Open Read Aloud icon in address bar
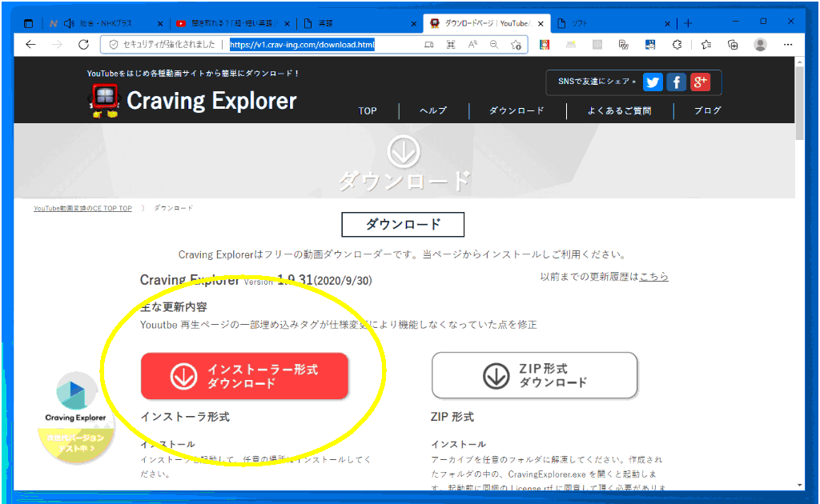Viewport: 820px width, 504px height. point(472,45)
